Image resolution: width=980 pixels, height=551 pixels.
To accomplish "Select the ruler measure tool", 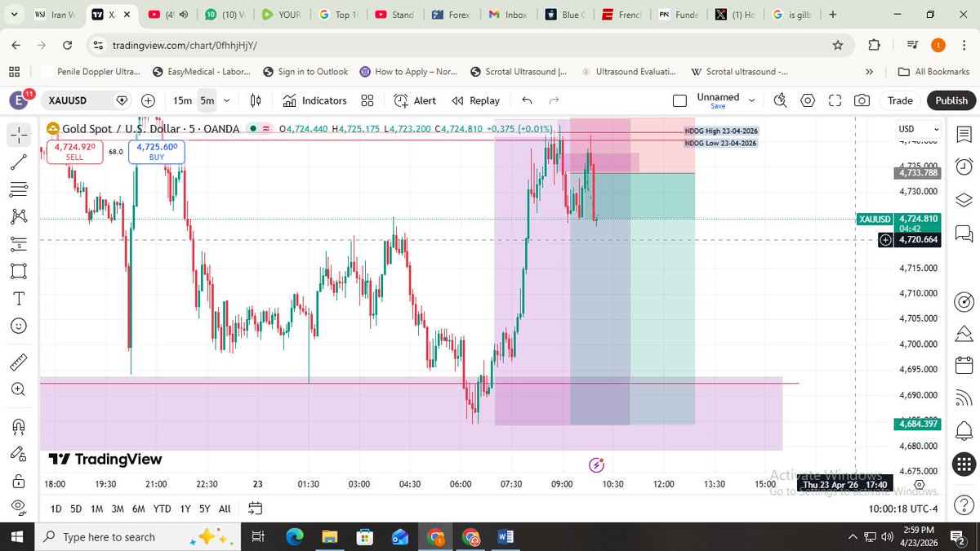I will (x=20, y=361).
